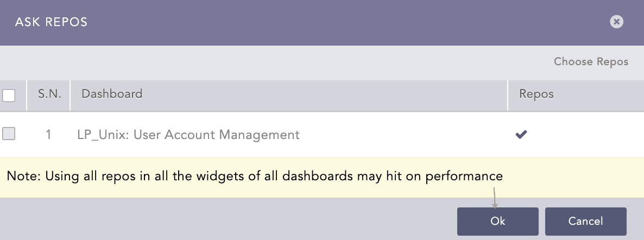Click divider between Dashboard and Repos columns
This screenshot has height=240, width=644.
tap(508, 96)
